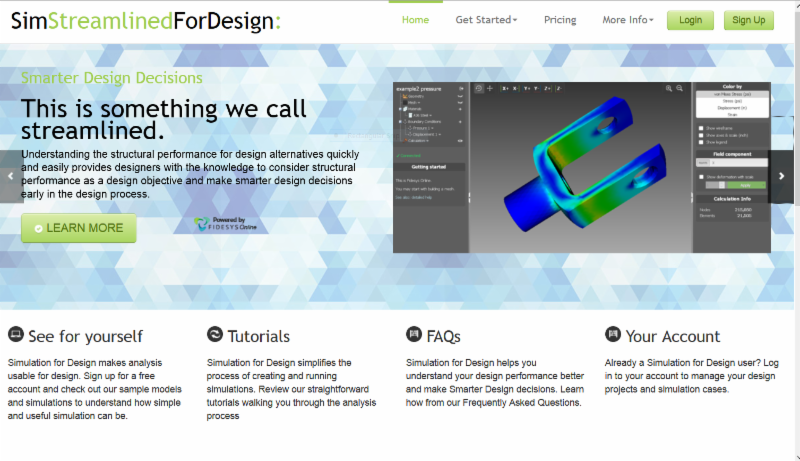Open the Get Started dropdown menu
800x461 pixels.
tap(486, 20)
